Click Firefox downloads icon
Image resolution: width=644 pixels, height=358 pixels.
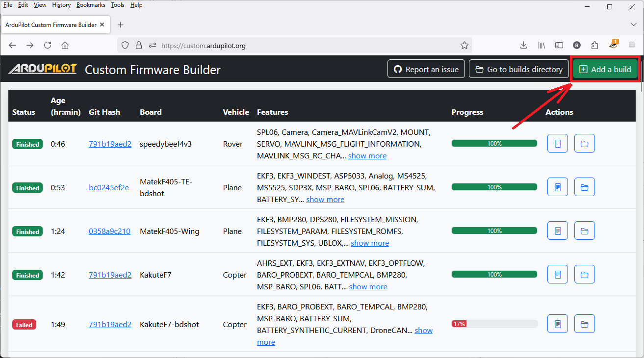pyautogui.click(x=523, y=45)
